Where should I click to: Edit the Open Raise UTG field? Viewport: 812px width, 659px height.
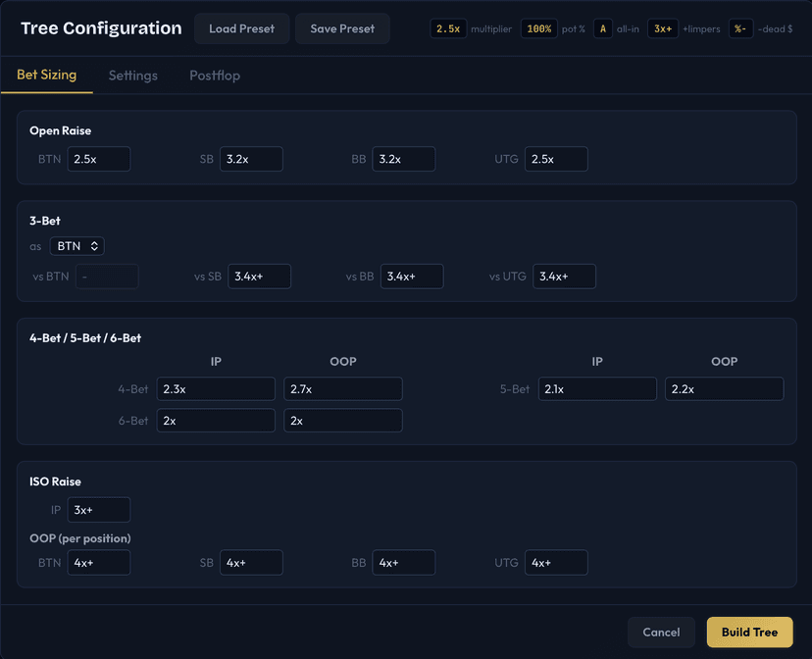(556, 159)
